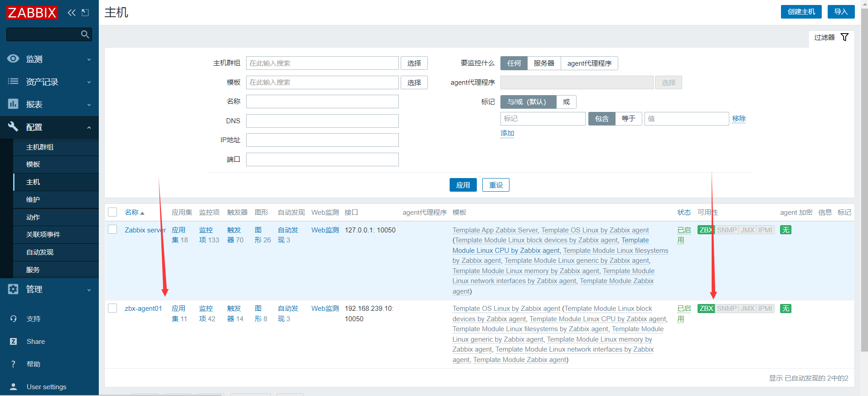868x396 pixels.
Task: Check the Zabbix server row checkbox
Action: tap(112, 229)
